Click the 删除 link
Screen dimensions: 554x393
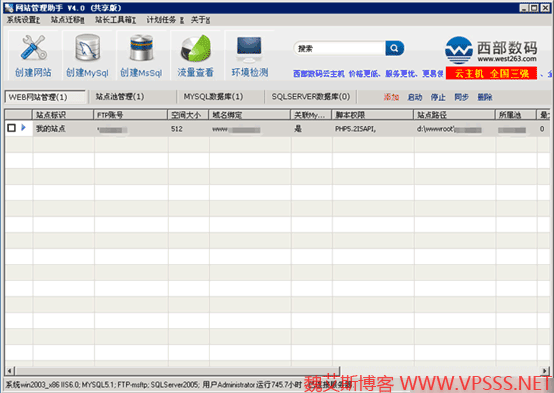[485, 97]
